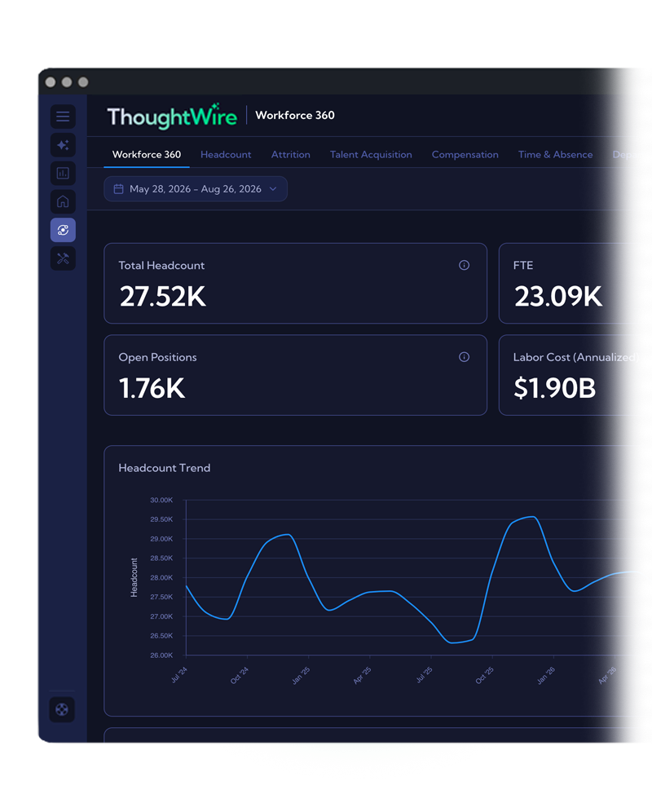This screenshot has height=812, width=652.
Task: Click the 26.00K y-axis label
Action: coord(161,655)
